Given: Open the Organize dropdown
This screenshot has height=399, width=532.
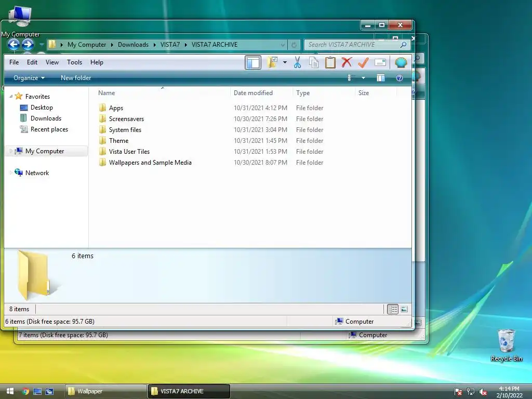Looking at the screenshot, I should tap(29, 78).
